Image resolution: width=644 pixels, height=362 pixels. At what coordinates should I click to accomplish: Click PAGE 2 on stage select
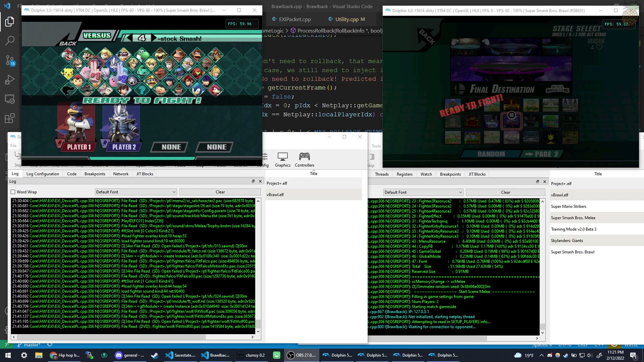click(541, 154)
